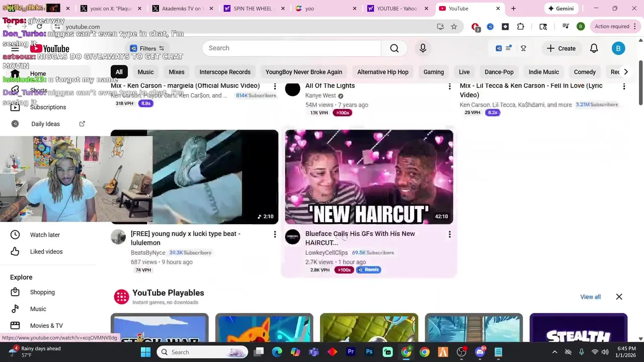Open the Chrome extensions puzzle icon
Image resolution: width=644 pixels, height=362 pixels.
[521, 27]
